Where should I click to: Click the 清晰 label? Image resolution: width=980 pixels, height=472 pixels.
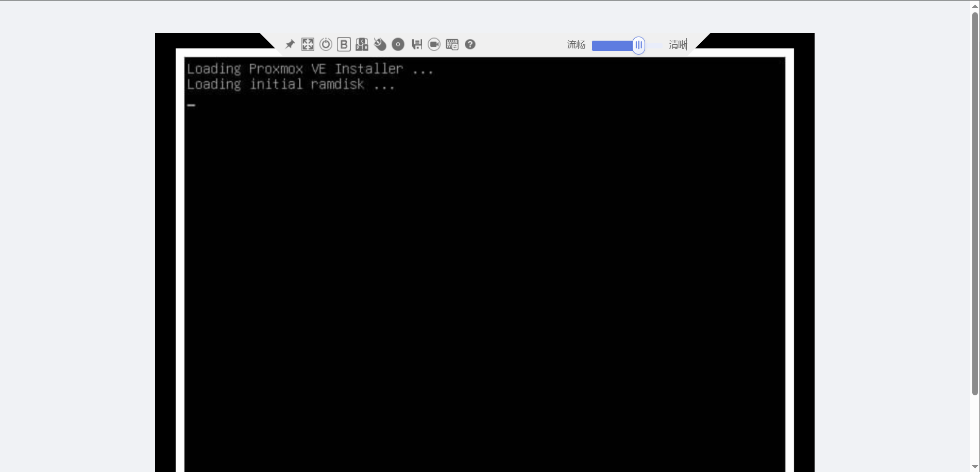click(x=678, y=45)
